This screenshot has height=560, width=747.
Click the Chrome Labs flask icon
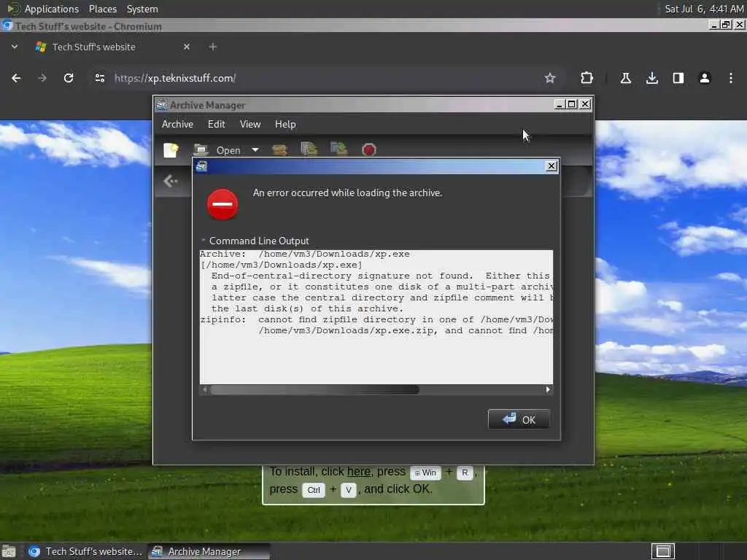[625, 78]
